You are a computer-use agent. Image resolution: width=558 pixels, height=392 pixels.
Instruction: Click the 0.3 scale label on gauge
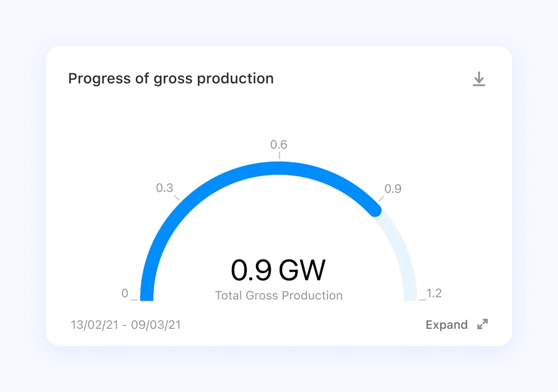click(164, 188)
